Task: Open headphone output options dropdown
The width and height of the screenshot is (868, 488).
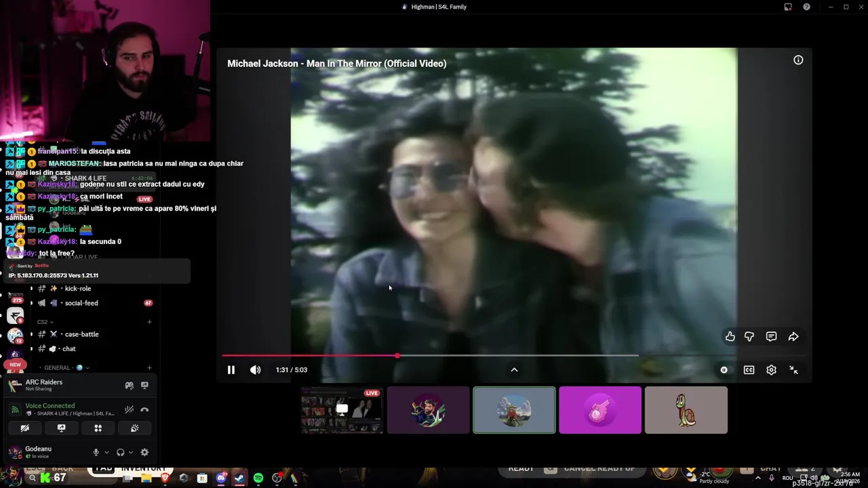Action: point(130,453)
